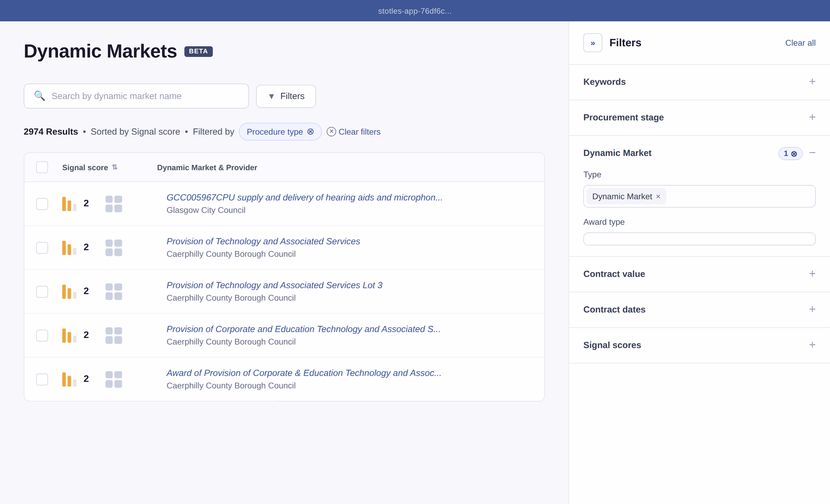Remove Dynamic Market tag from Type field

(658, 196)
